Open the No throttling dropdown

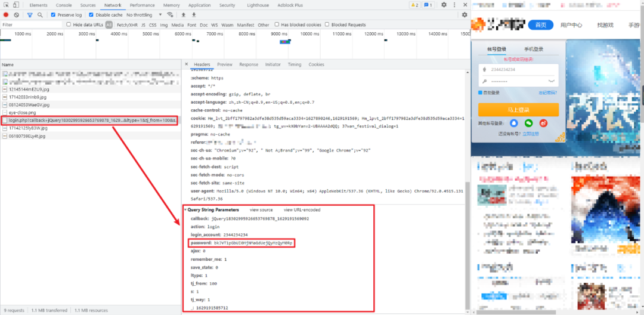144,15
